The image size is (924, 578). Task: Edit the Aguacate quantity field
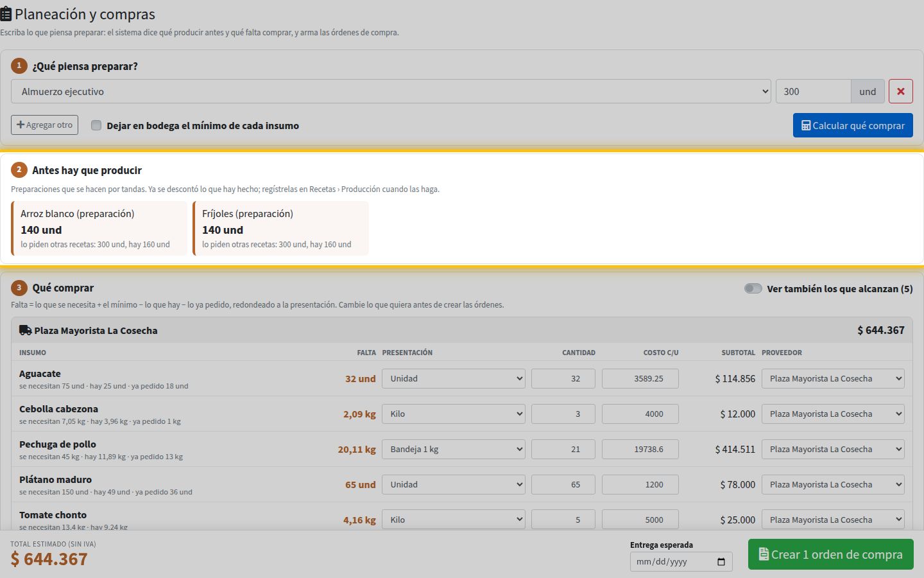coord(563,378)
